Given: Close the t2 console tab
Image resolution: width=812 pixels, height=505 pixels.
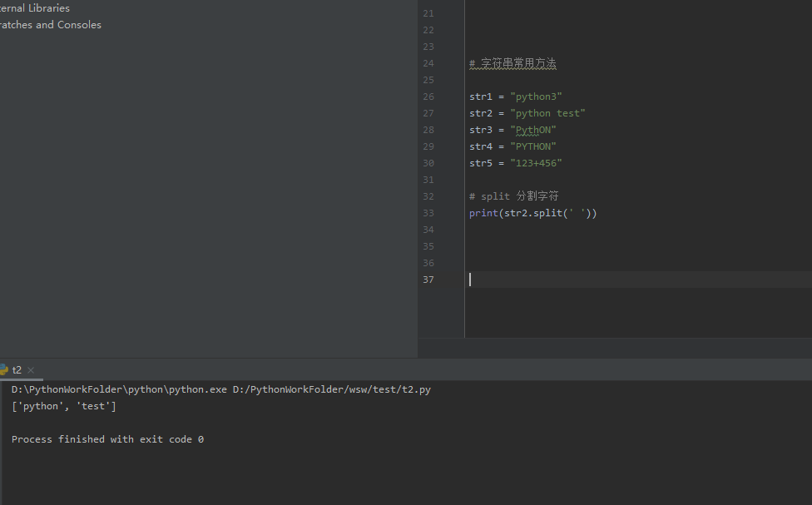Looking at the screenshot, I should 30,369.
